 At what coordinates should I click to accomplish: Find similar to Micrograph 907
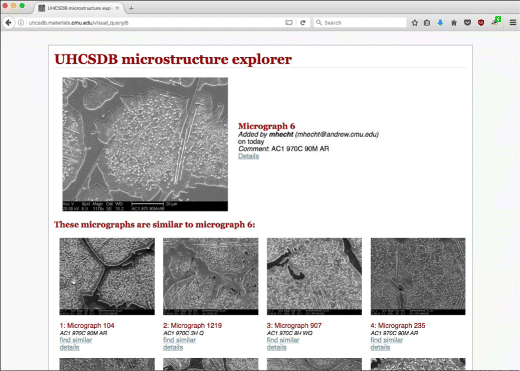coord(283,340)
